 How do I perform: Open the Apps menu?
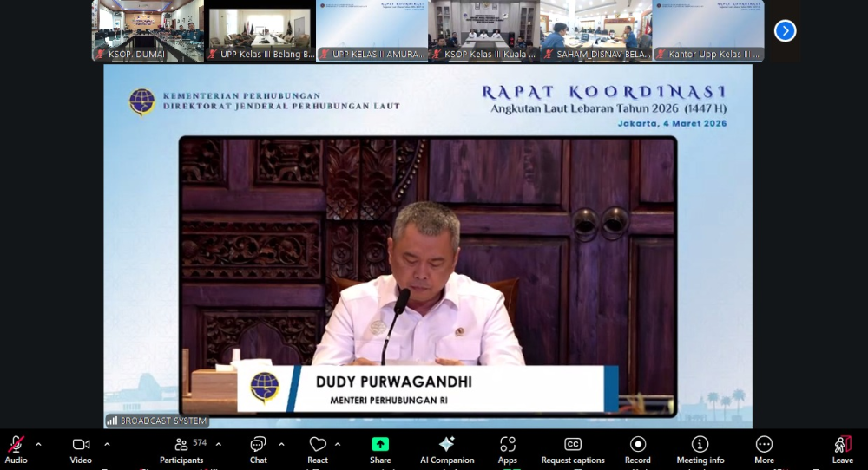507,450
